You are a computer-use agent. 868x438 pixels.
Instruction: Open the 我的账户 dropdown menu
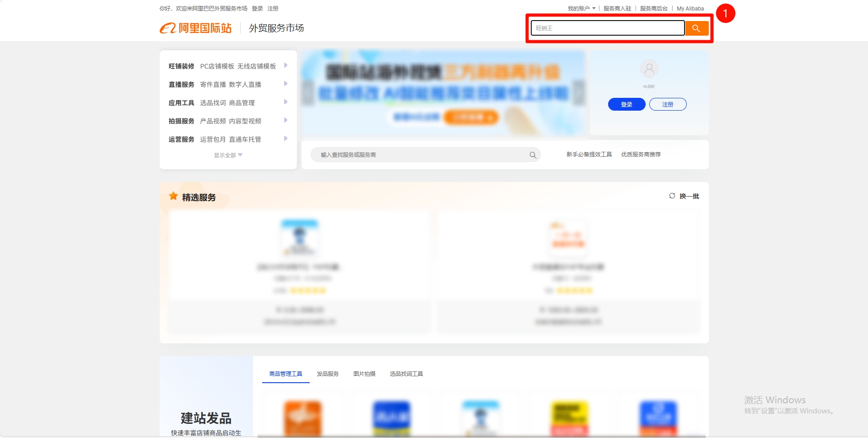click(581, 9)
